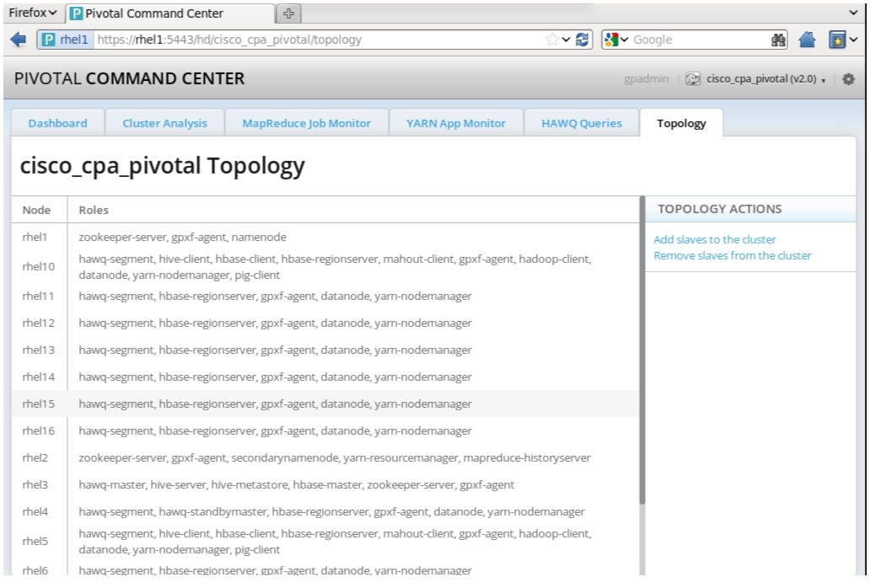Select the rhel14 node row
The image size is (870, 588).
[x=325, y=377]
